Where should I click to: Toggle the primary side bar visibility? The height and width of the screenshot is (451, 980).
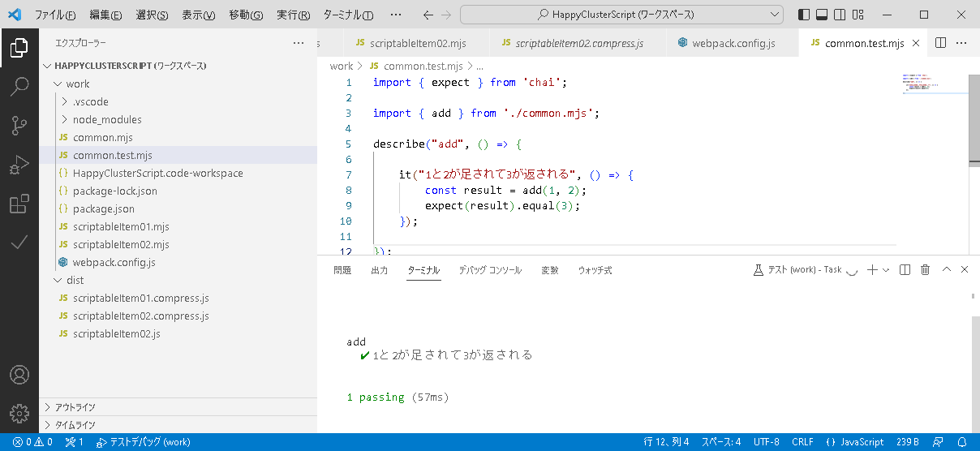tap(803, 15)
